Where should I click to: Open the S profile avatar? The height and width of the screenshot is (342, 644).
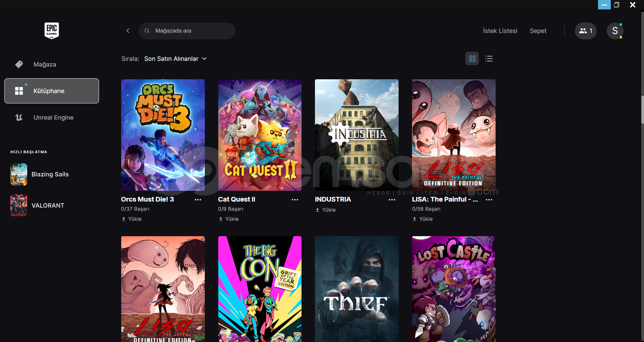point(615,31)
